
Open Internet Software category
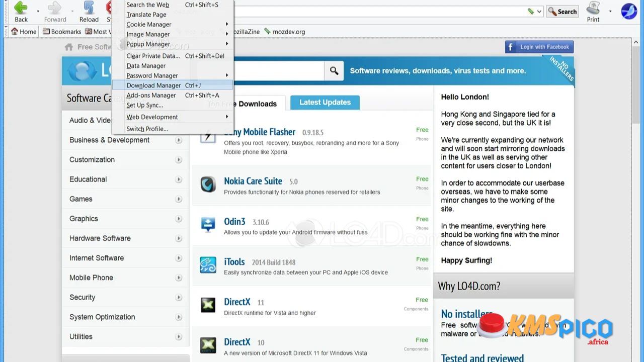click(97, 257)
